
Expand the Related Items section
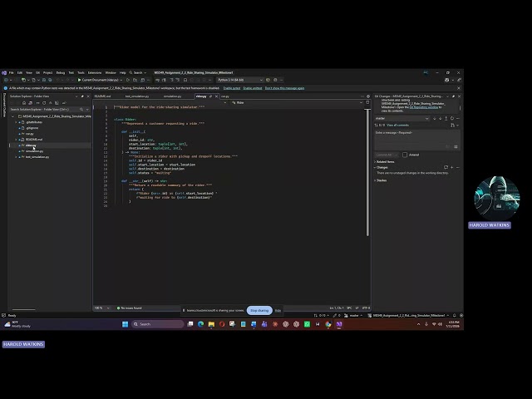[x=386, y=161]
